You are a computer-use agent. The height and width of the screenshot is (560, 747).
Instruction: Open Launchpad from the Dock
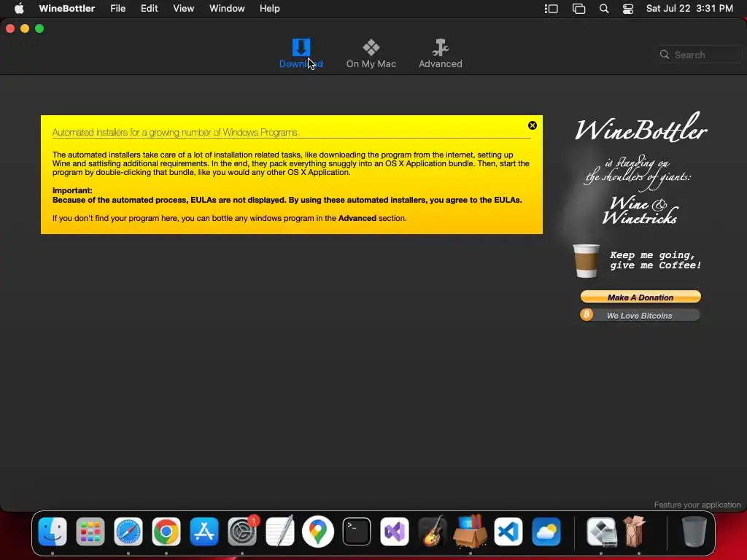point(90,532)
